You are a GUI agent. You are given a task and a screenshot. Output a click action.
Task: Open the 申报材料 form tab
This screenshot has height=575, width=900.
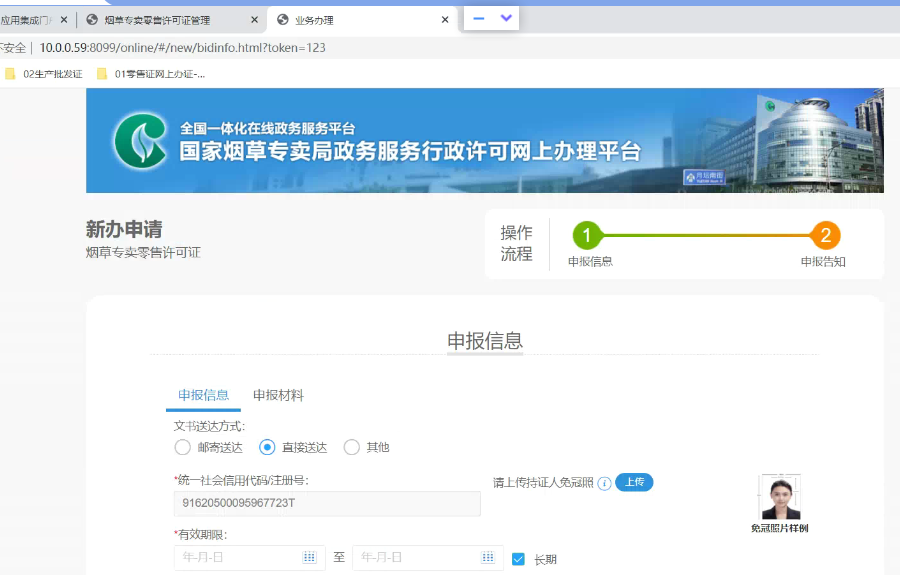pyautogui.click(x=278, y=395)
